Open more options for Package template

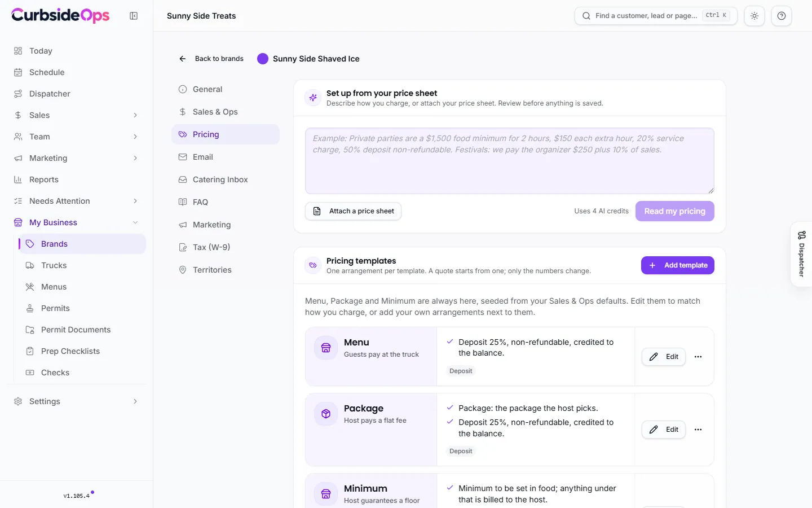[x=698, y=430]
